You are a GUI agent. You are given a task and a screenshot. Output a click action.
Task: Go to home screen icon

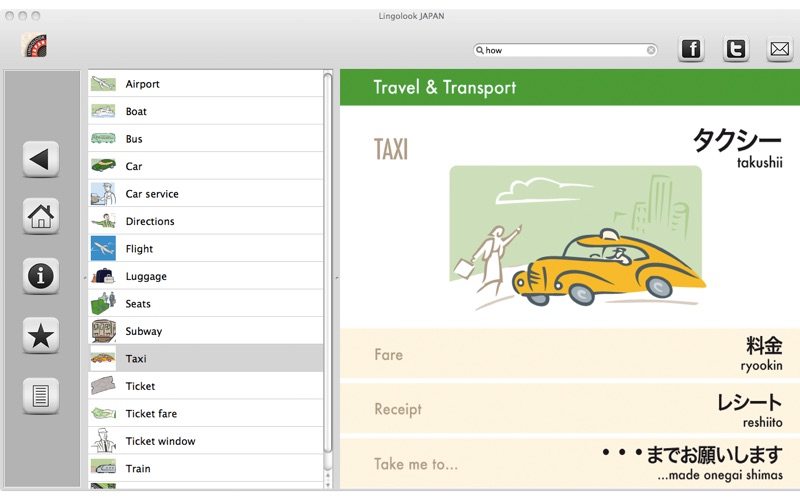coord(41,216)
